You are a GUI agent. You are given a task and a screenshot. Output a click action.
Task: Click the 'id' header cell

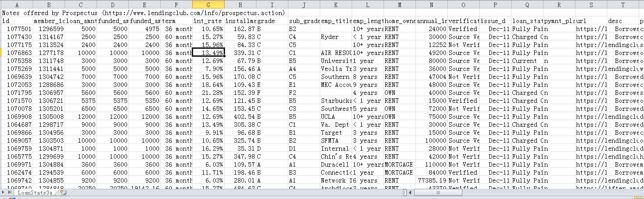tap(17, 21)
